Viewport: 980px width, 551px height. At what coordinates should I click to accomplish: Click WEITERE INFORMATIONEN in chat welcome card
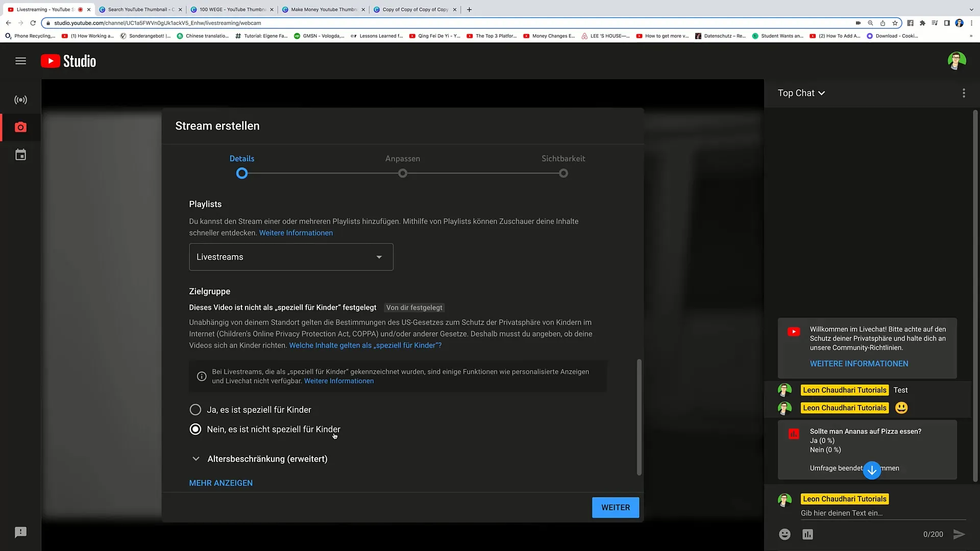pos(859,363)
